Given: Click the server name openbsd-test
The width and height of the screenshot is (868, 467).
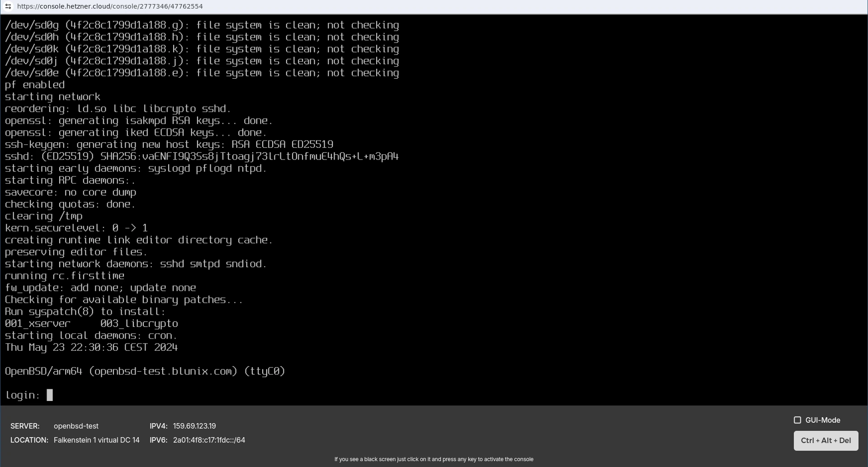Looking at the screenshot, I should pyautogui.click(x=75, y=426).
